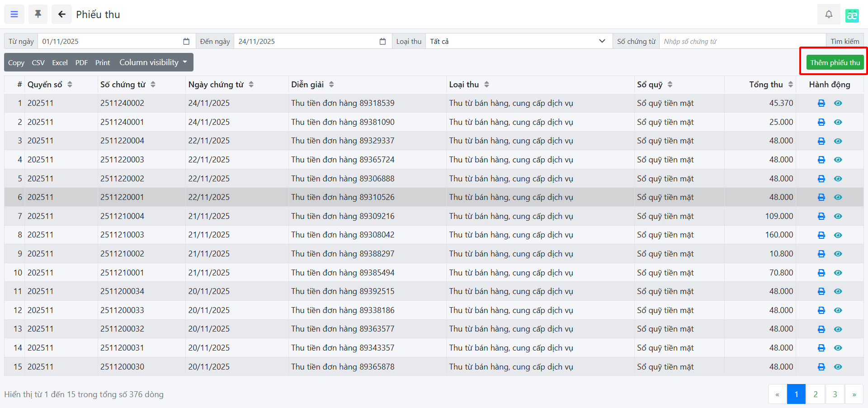This screenshot has width=868, height=408.
Task: Focus the Số chứng từ input field
Action: point(742,42)
